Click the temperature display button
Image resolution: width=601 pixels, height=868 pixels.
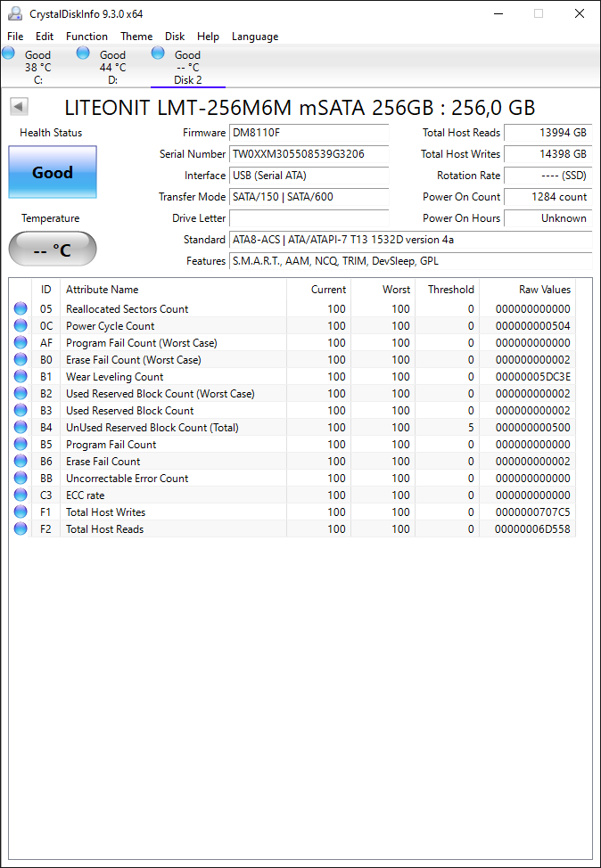pos(53,250)
